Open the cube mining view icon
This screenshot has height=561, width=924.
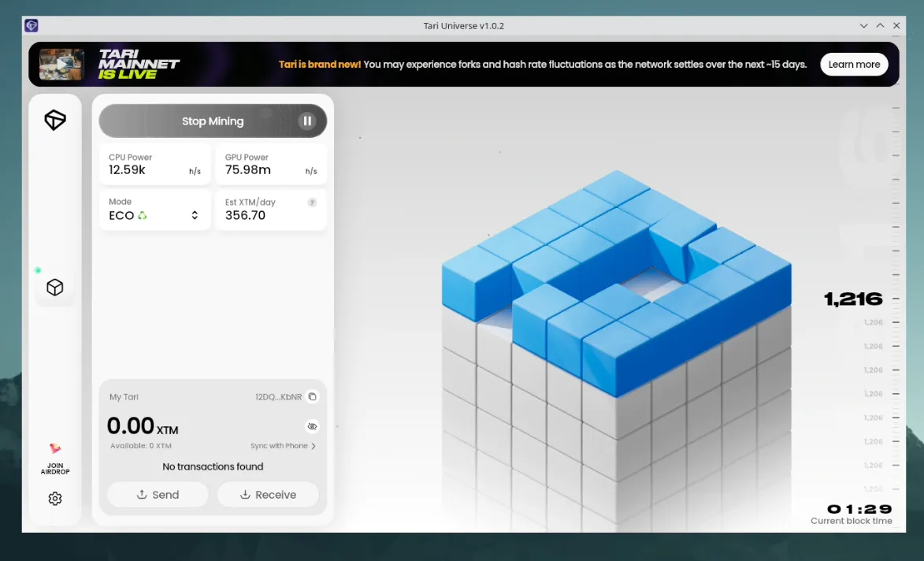click(55, 287)
